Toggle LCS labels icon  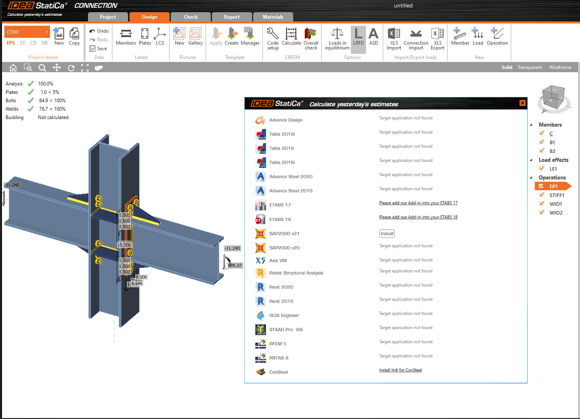[160, 36]
